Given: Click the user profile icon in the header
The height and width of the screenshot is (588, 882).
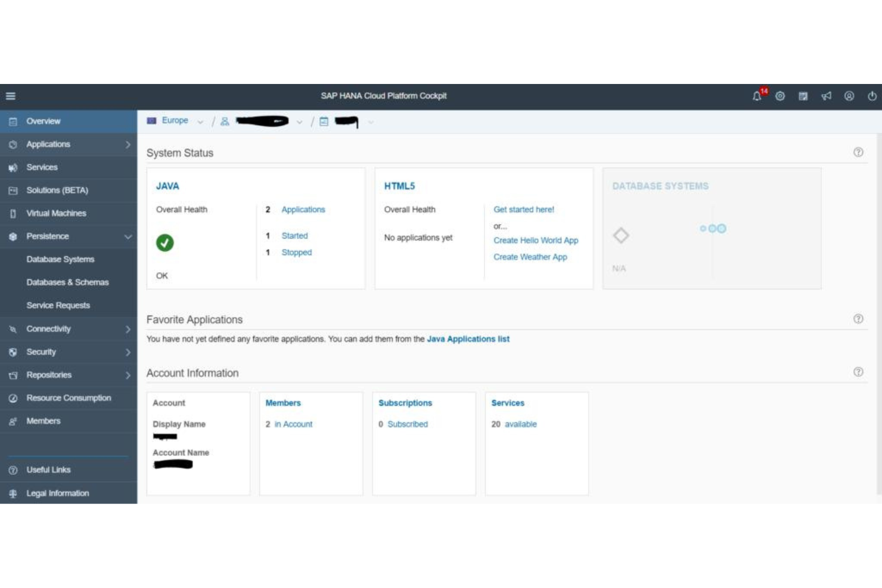Looking at the screenshot, I should coord(847,95).
